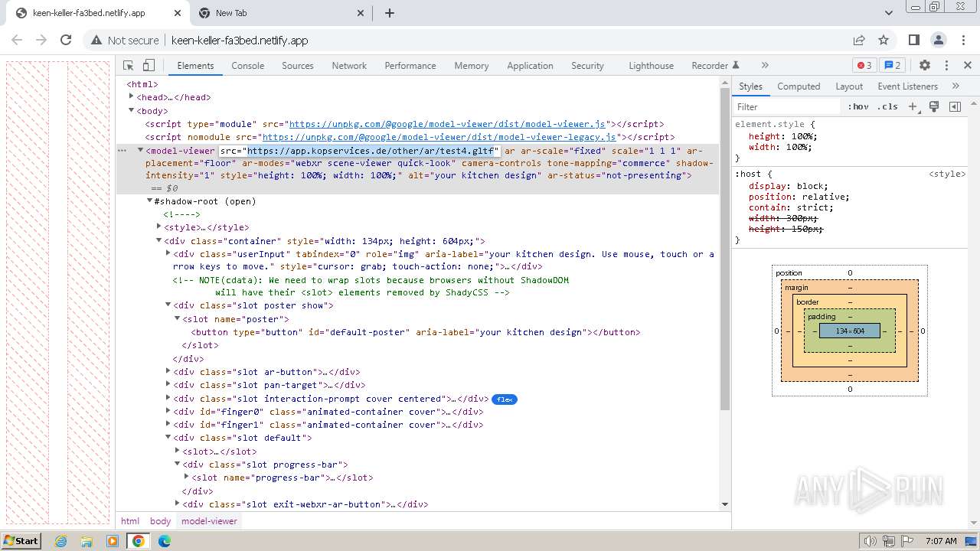Switch to the Layout tab
The height and width of the screenshot is (551, 980).
(x=849, y=86)
